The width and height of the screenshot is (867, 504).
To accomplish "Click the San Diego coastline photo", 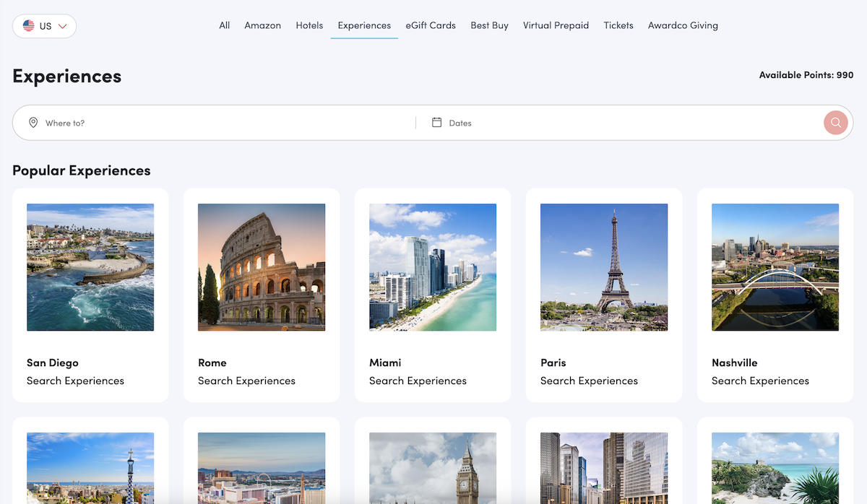I will pyautogui.click(x=90, y=267).
